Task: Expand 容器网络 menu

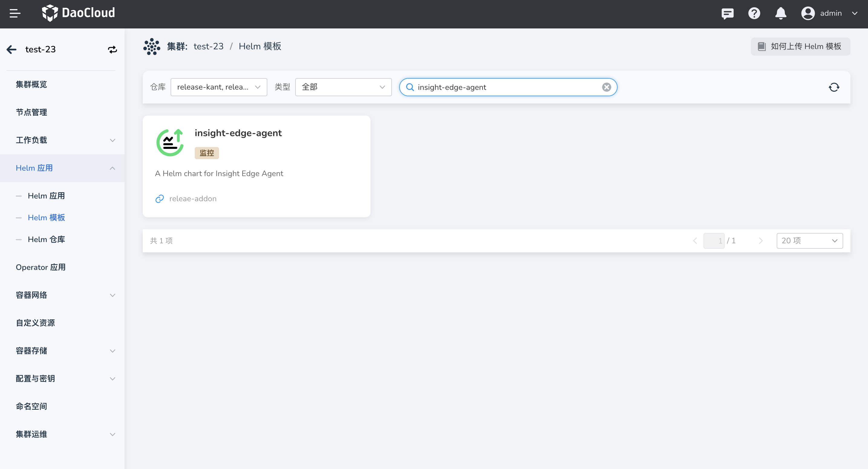Action: point(62,295)
